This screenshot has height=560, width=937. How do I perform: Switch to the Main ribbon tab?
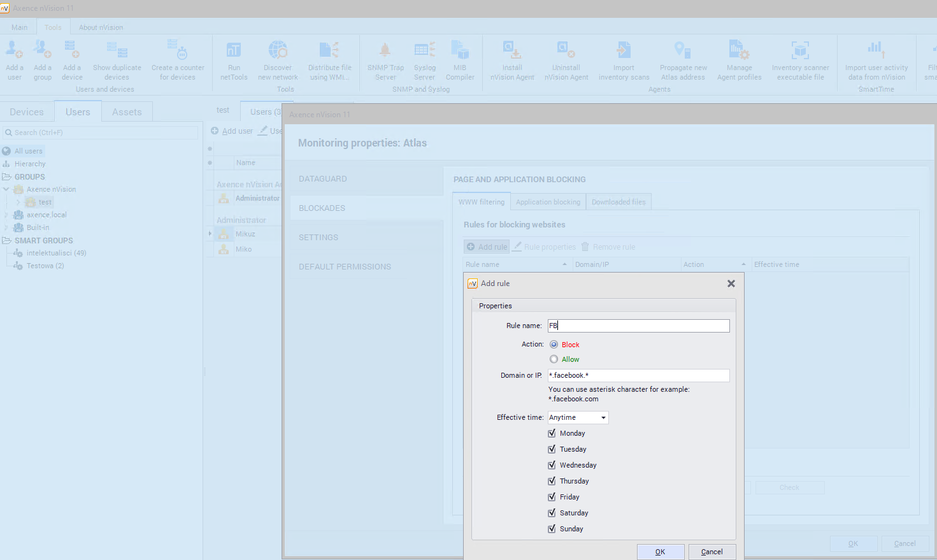coord(19,27)
